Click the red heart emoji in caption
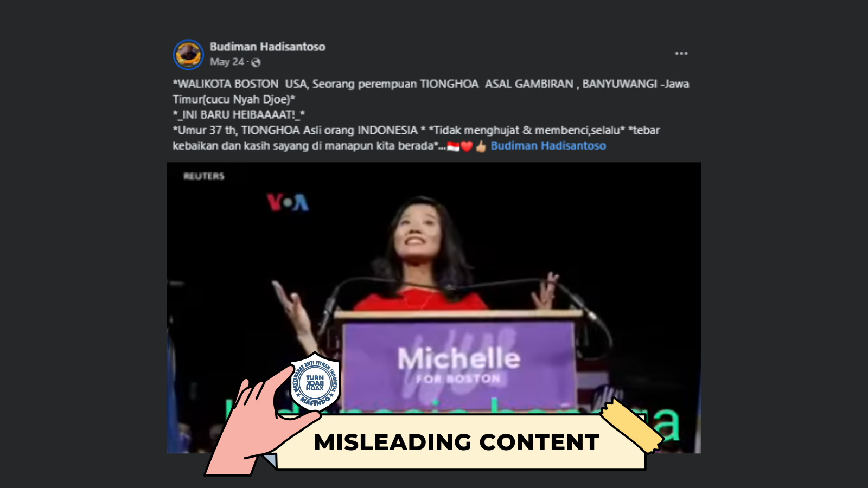868x488 pixels. [467, 146]
